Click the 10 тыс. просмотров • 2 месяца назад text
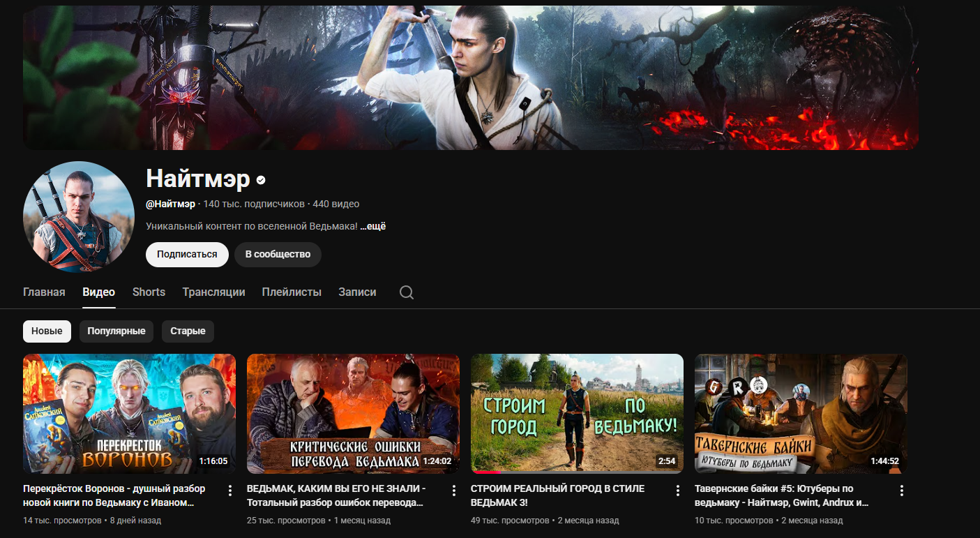Image resolution: width=980 pixels, height=538 pixels. pyautogui.click(x=769, y=521)
